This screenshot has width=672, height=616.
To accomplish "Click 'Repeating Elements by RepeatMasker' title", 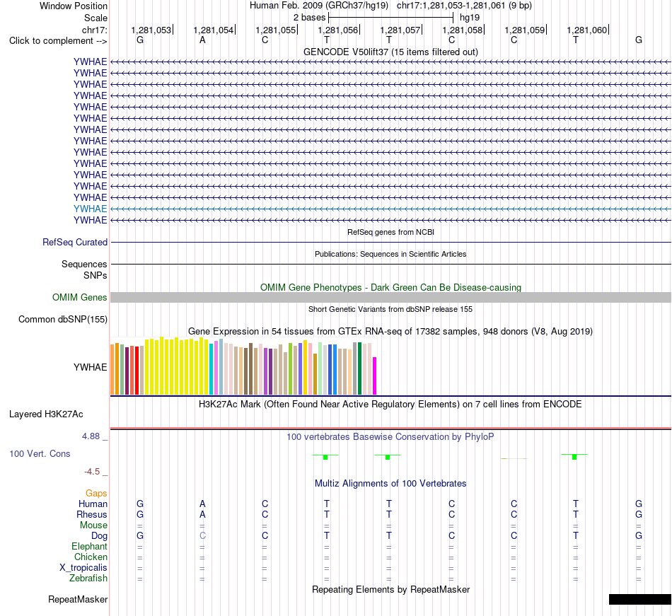I will tap(390, 590).
